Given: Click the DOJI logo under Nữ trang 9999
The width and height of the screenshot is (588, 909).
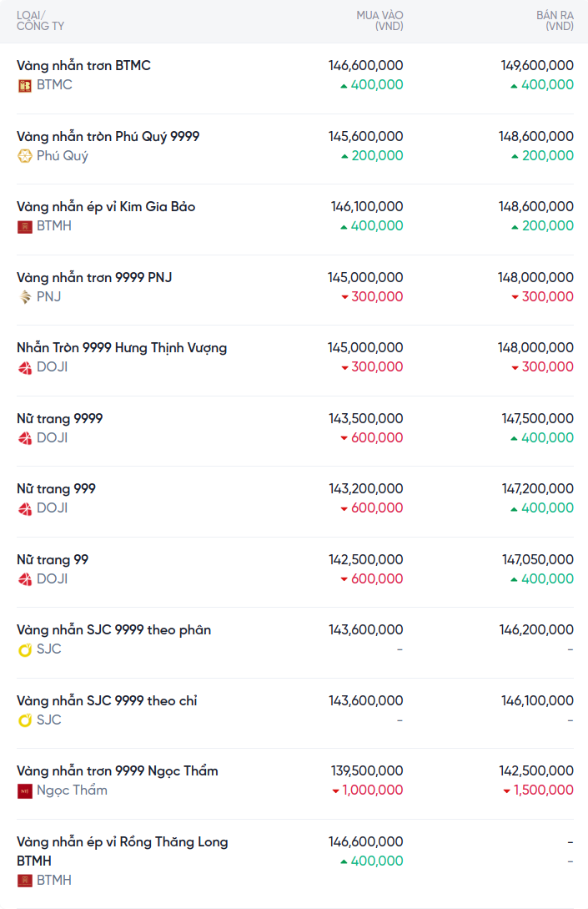Looking at the screenshot, I should pyautogui.click(x=25, y=438).
